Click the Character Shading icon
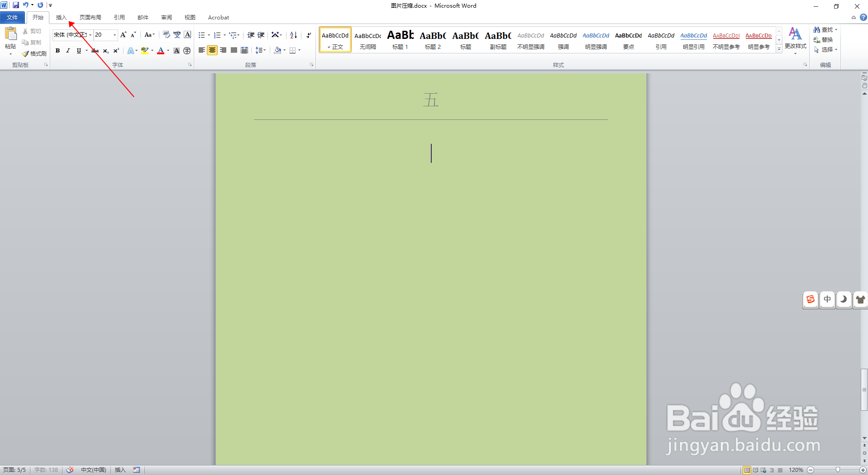This screenshot has width=868, height=475. [x=176, y=51]
